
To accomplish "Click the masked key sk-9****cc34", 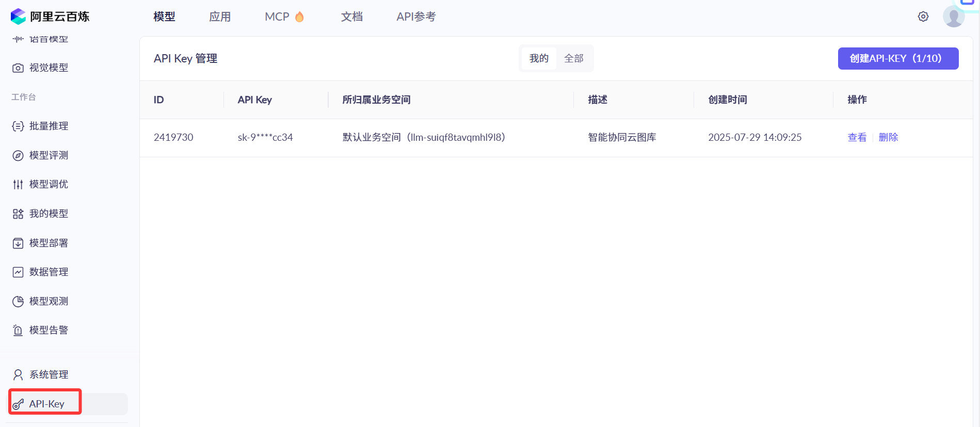I will (265, 137).
